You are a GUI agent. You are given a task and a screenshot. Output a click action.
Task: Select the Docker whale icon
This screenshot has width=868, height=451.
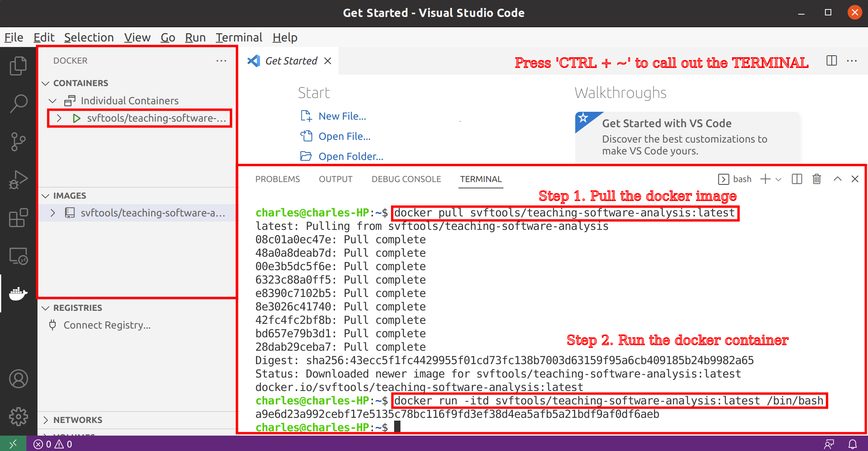click(18, 293)
